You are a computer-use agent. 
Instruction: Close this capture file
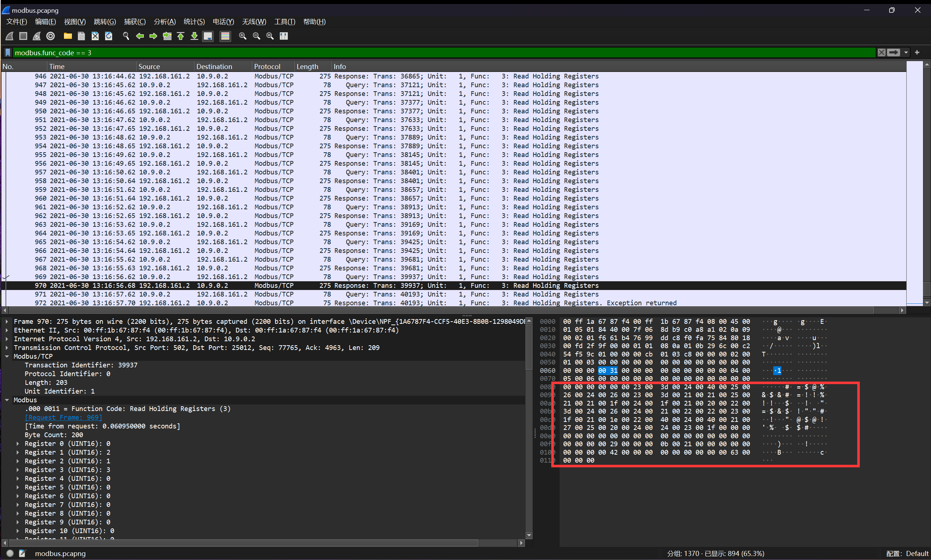95,36
